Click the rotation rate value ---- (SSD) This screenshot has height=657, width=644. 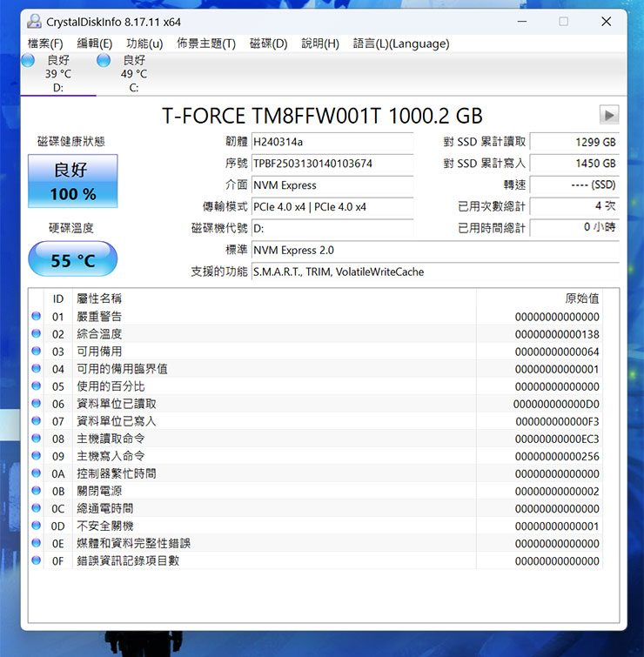pyautogui.click(x=574, y=184)
